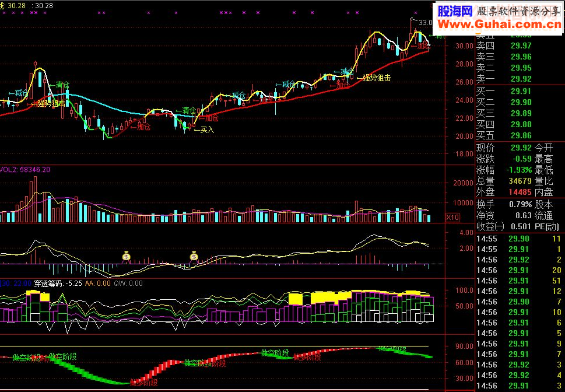Select the 换手 0.79% turnover value
Screen dimensions: 565x392
click(521, 205)
